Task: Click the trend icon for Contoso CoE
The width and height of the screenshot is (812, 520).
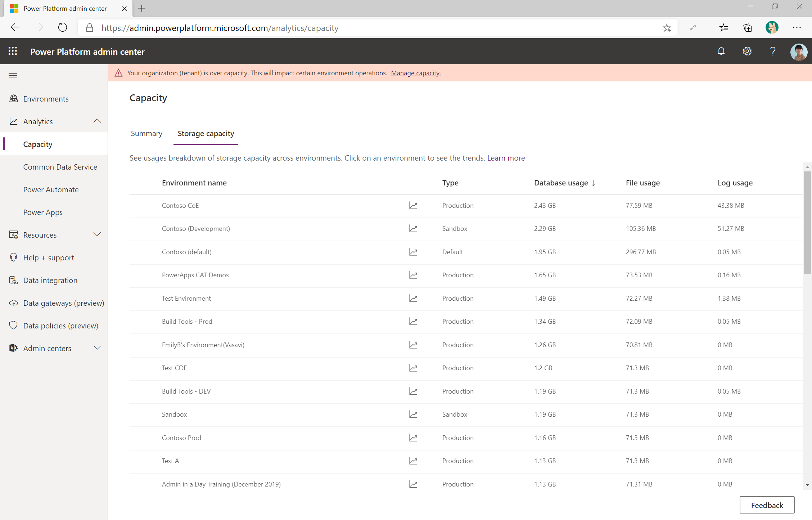Action: coord(412,205)
